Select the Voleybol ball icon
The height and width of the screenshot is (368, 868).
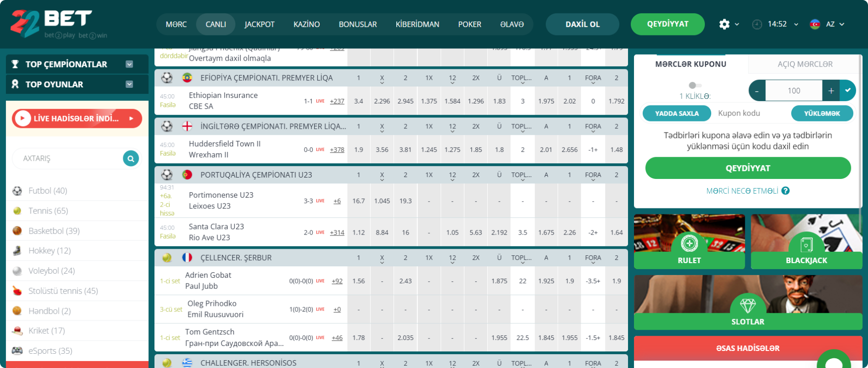[17, 271]
